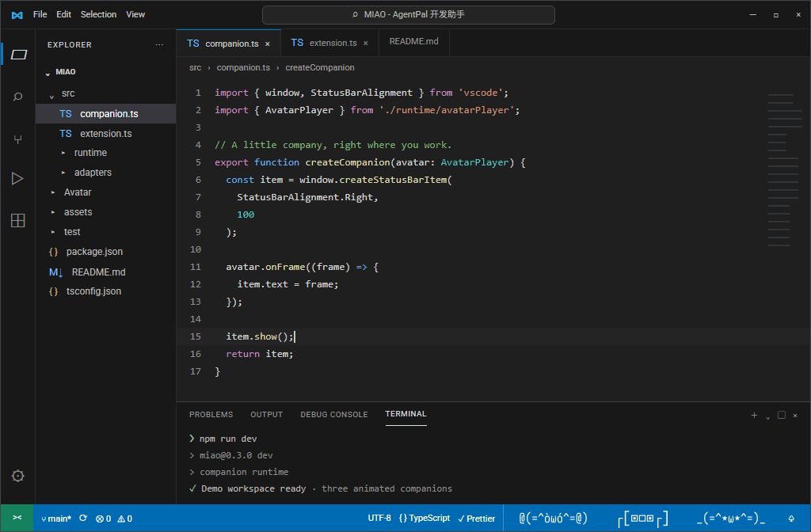Click the remote window indicator icon
Screen dimensions: 811x532
coord(17,518)
